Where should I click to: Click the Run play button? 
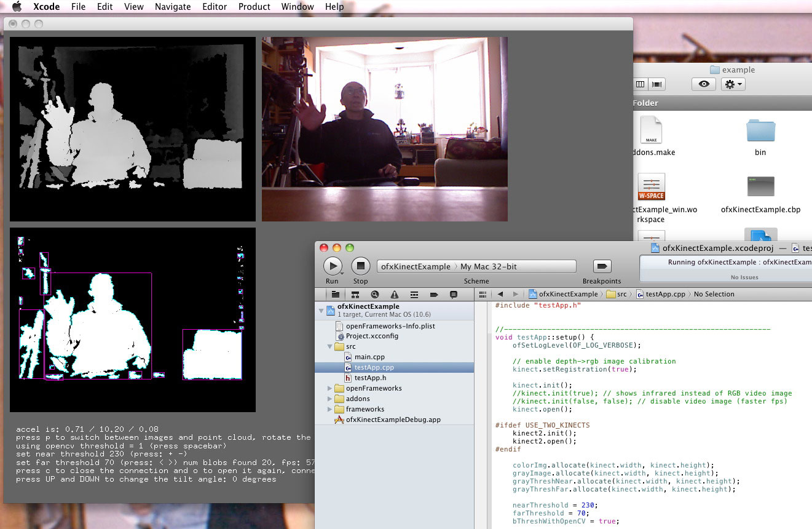click(x=333, y=266)
